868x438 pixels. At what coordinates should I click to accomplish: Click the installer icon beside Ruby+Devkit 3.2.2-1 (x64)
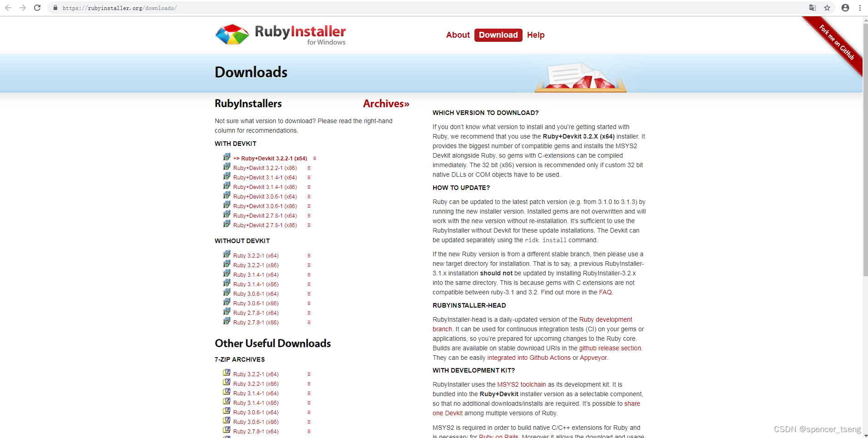click(227, 157)
